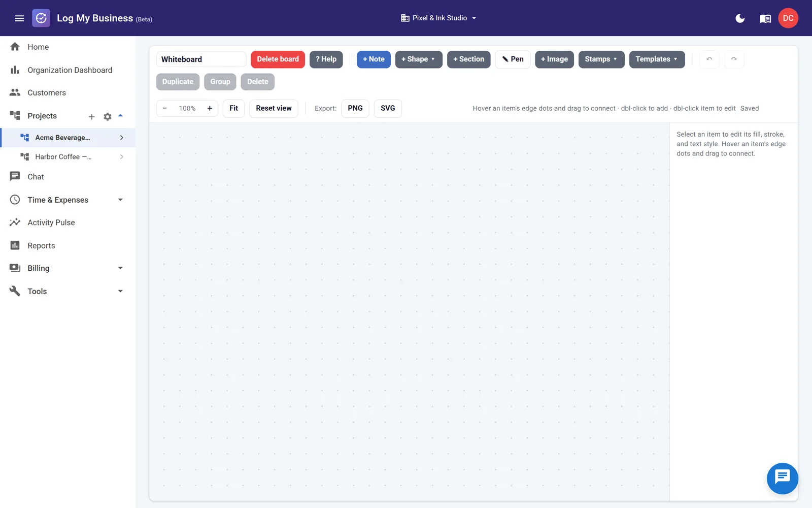Open the chat support bubble
812x508 pixels.
pos(782,479)
